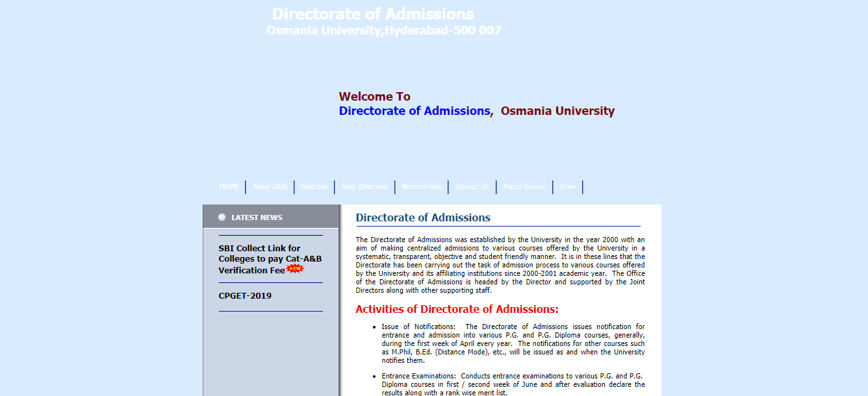This screenshot has width=868, height=396.
Task: Click the Activities of Directorate of Admissions heading
Action: tap(456, 309)
